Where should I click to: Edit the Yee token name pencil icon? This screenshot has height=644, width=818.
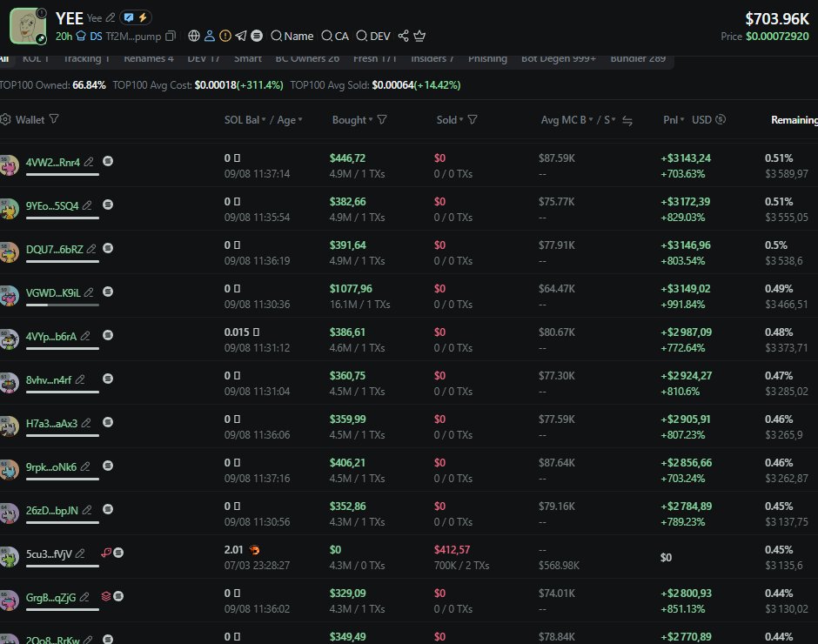[x=111, y=17]
